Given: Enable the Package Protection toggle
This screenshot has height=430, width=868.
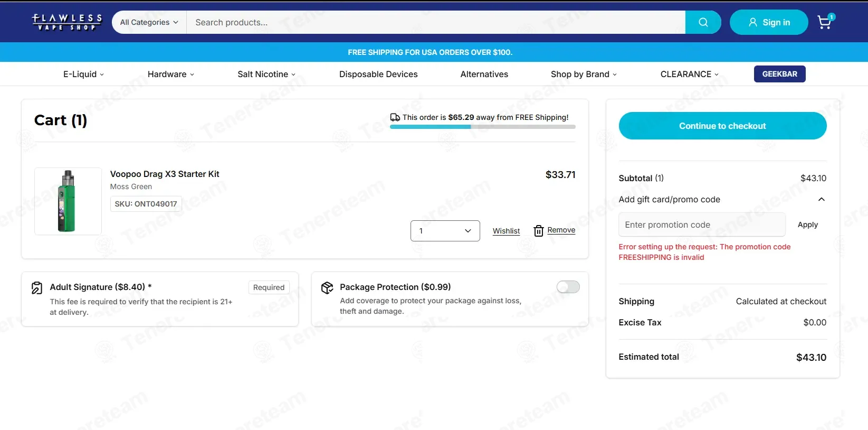Looking at the screenshot, I should pyautogui.click(x=568, y=287).
